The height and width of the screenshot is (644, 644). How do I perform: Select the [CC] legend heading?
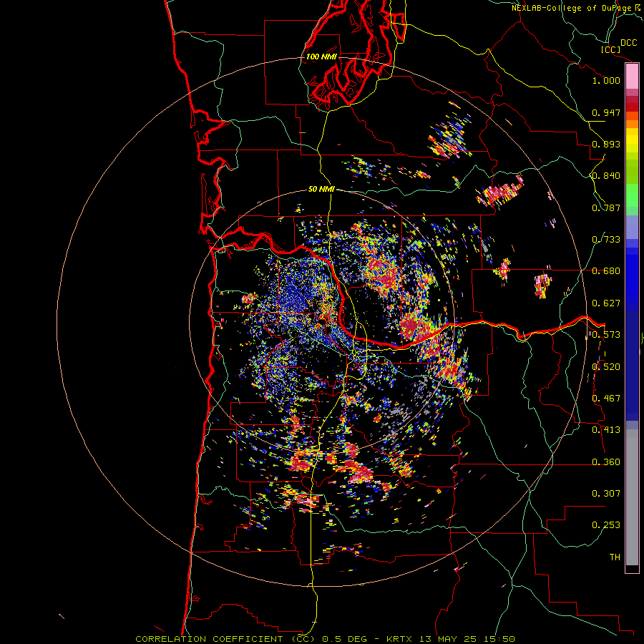610,49
